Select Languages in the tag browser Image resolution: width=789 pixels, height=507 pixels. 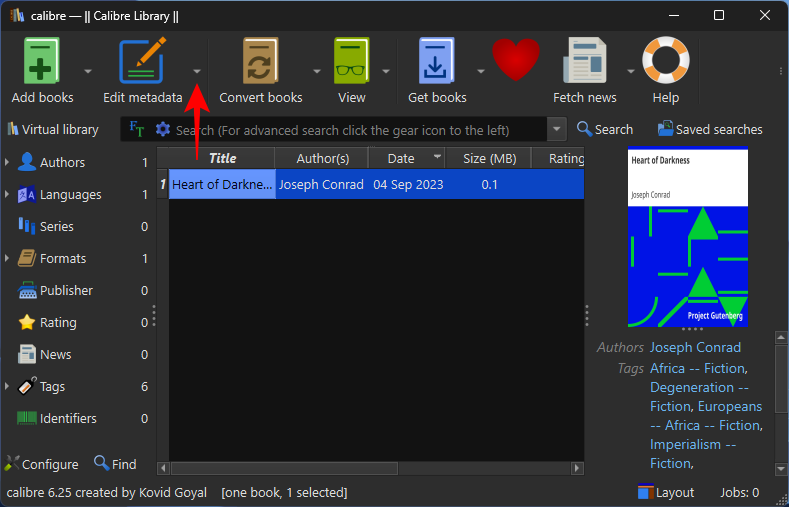point(70,195)
